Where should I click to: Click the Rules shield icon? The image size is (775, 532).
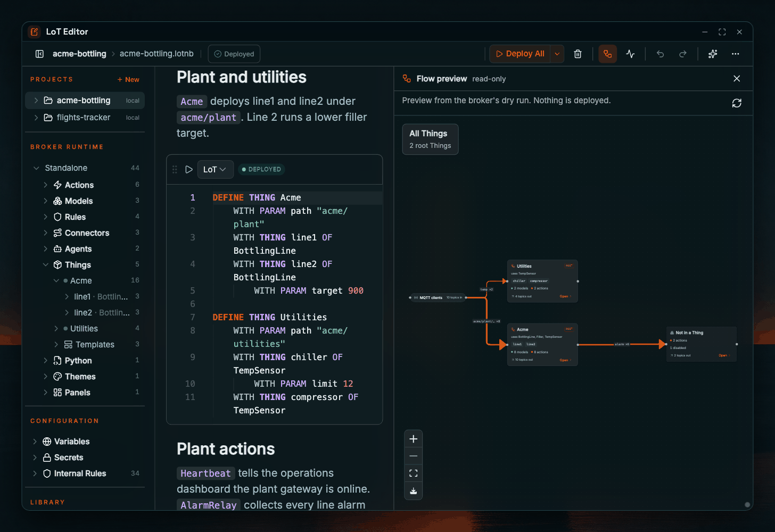point(57,217)
